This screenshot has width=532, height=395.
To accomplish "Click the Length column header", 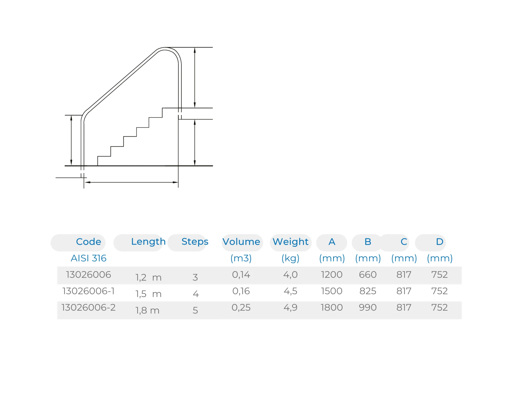I will 148,242.
